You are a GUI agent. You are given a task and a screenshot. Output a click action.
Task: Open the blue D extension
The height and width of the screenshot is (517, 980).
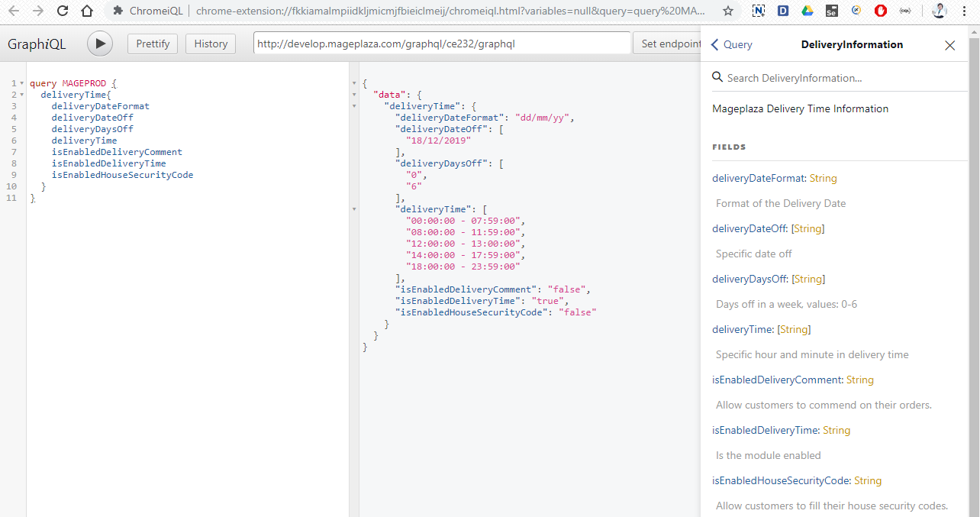(x=783, y=11)
